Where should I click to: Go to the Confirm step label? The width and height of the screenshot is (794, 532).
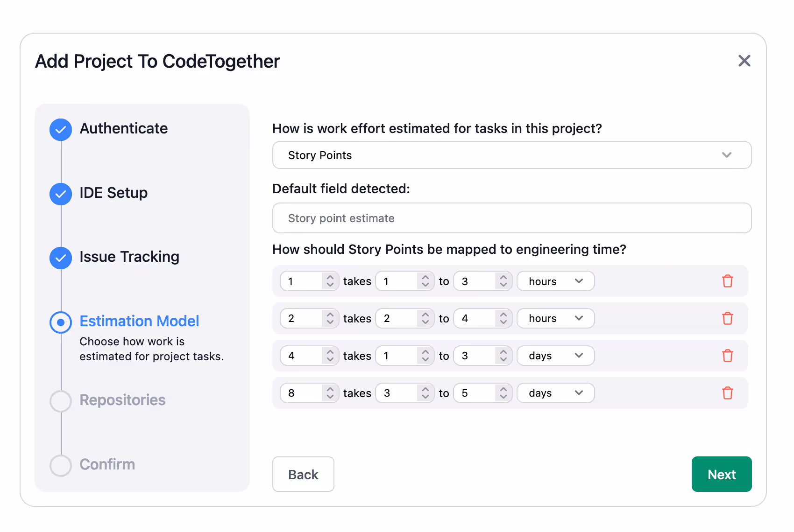coord(107,464)
